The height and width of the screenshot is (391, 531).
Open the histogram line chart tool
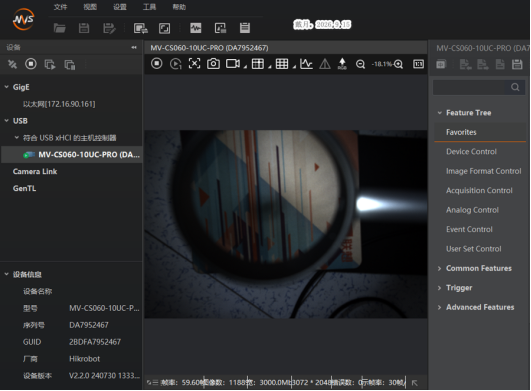point(306,64)
